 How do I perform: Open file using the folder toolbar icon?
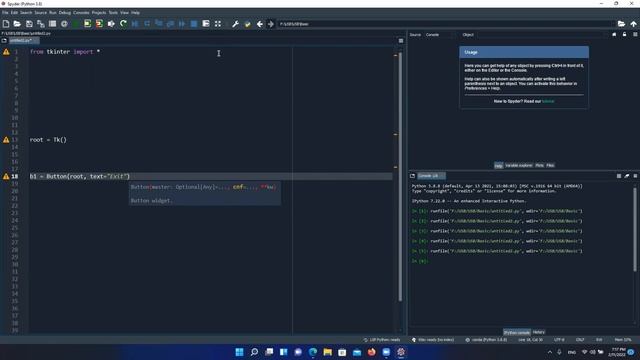pos(17,24)
